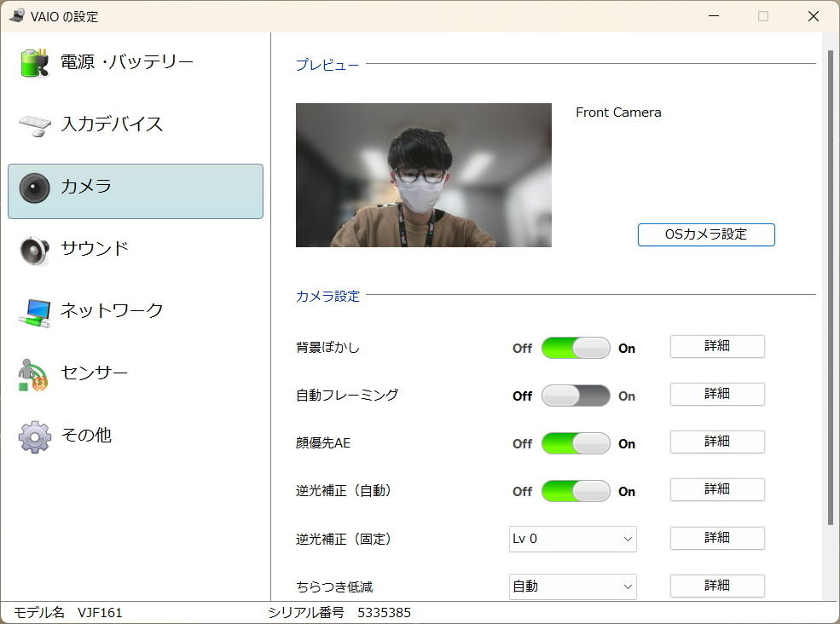Click the プレビュー section heading
This screenshot has width=840, height=624.
click(x=327, y=65)
